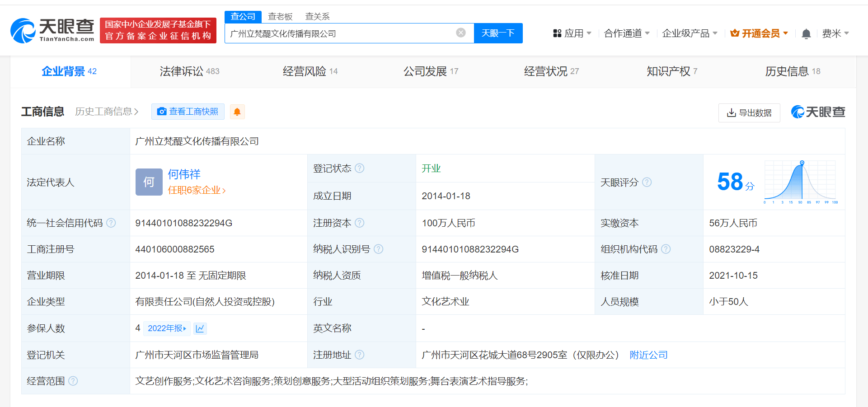
Task: Click help icon beside 注册资本
Action: point(360,223)
